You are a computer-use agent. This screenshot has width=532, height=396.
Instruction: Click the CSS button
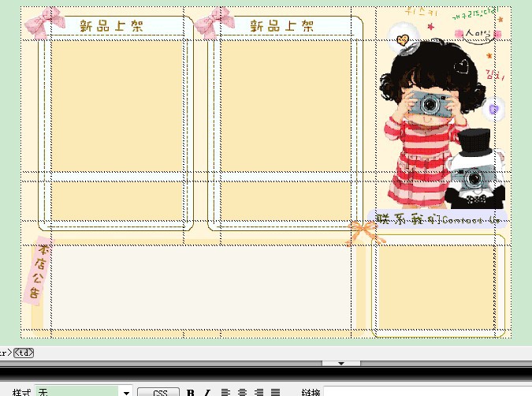pos(158,392)
